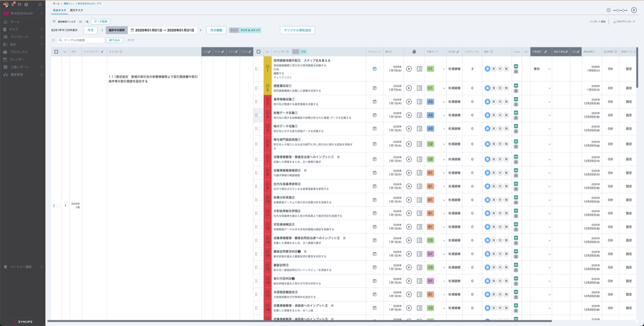
Task: Open the details list icon for step 業界情報収集①
Action: [419, 102]
